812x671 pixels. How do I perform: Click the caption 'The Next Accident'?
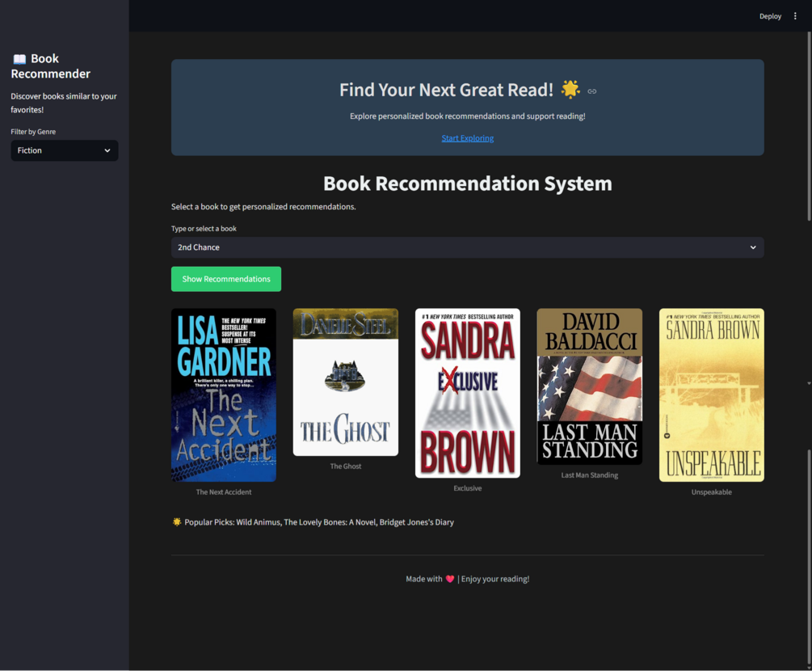tap(224, 492)
